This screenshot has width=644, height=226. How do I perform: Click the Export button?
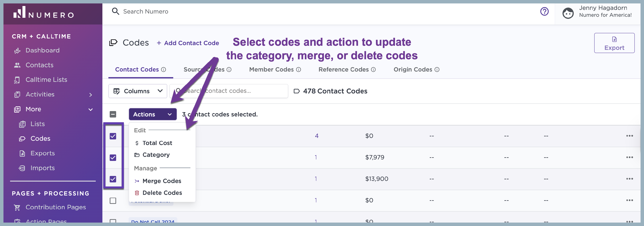(x=614, y=43)
